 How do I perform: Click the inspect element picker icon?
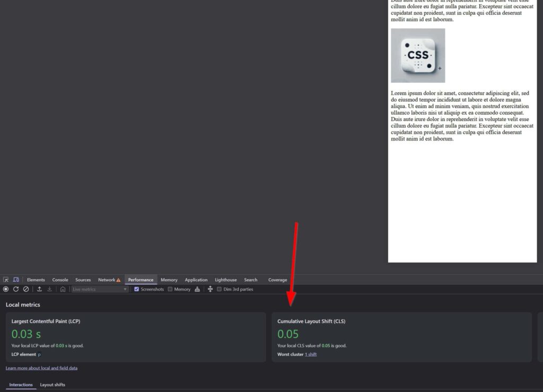(6, 280)
